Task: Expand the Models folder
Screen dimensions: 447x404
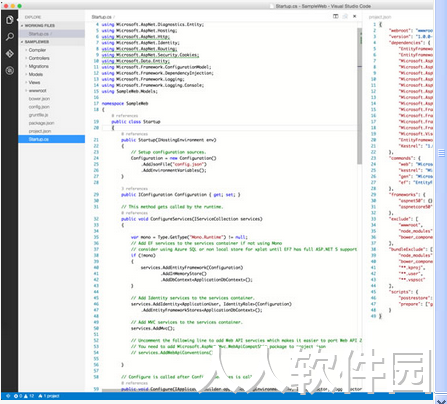Action: pos(51,74)
